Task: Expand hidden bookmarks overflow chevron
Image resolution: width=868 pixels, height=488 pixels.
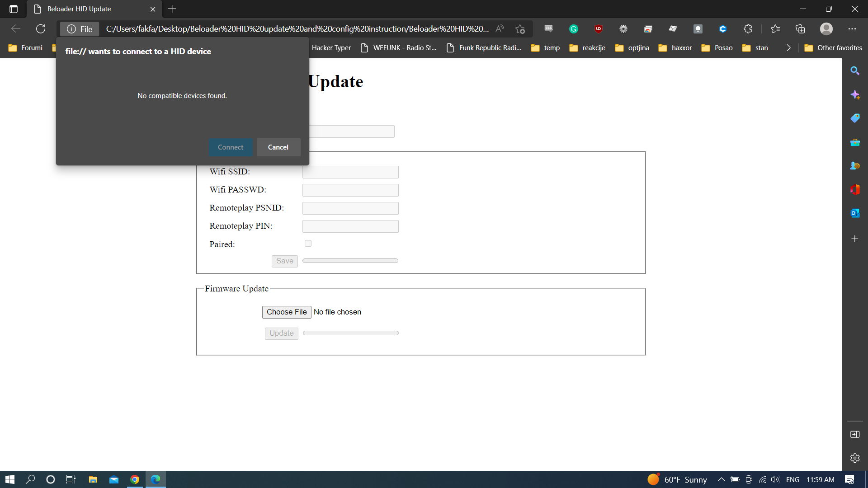Action: tap(788, 48)
